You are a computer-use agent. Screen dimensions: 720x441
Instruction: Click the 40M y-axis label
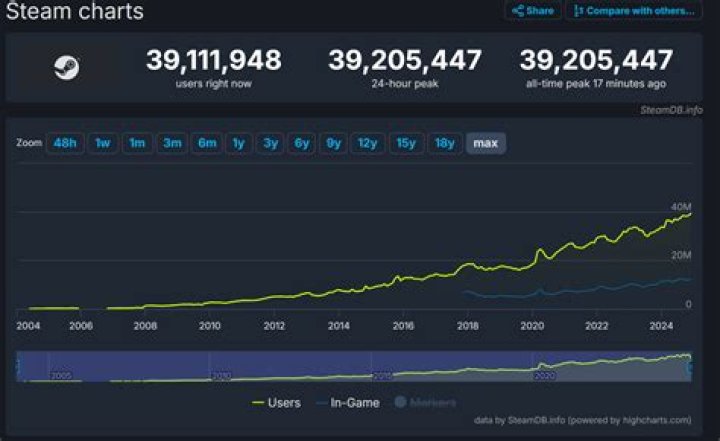(681, 207)
